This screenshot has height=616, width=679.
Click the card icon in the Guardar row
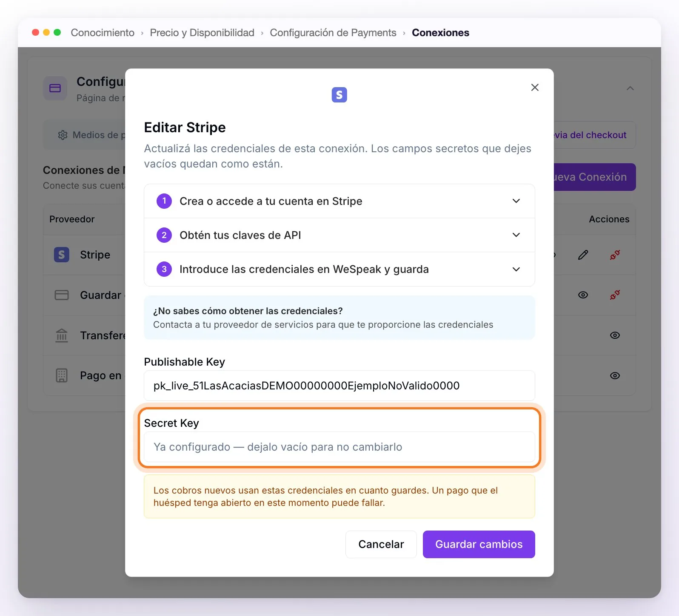coord(62,295)
